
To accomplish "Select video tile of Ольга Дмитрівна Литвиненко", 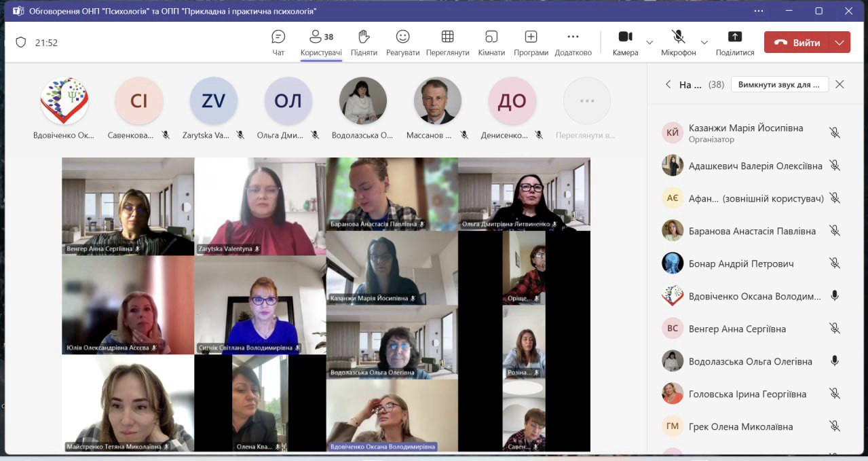I will 524,194.
